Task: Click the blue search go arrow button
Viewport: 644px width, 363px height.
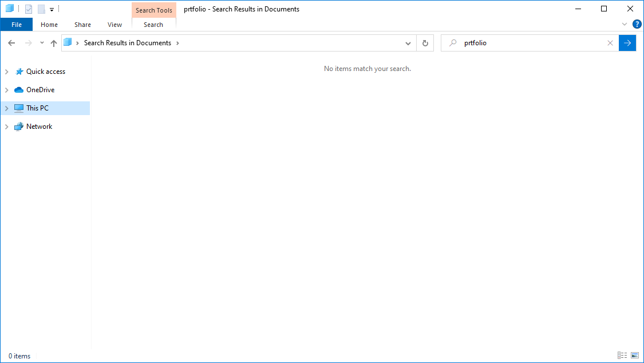Action: coord(627,43)
